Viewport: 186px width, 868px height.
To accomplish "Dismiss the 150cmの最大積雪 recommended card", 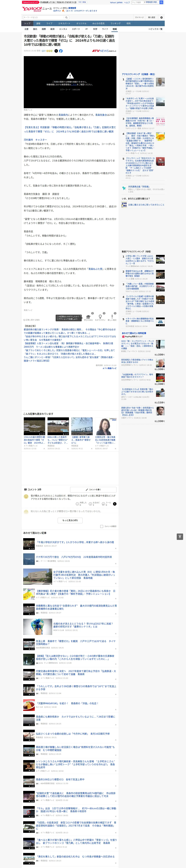I will (x=44, y=448).
